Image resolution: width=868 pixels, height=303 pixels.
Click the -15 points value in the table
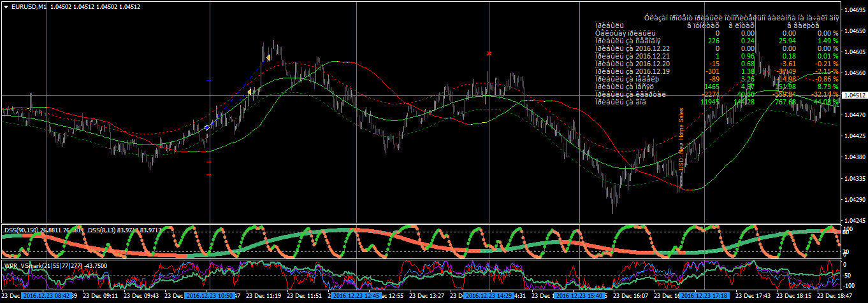point(715,64)
